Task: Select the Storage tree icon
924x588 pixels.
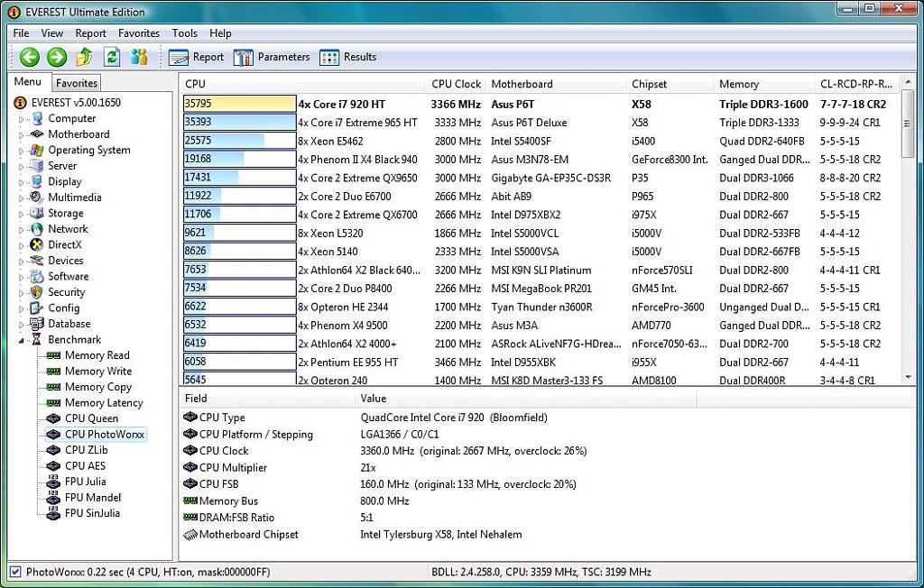Action: pos(37,213)
